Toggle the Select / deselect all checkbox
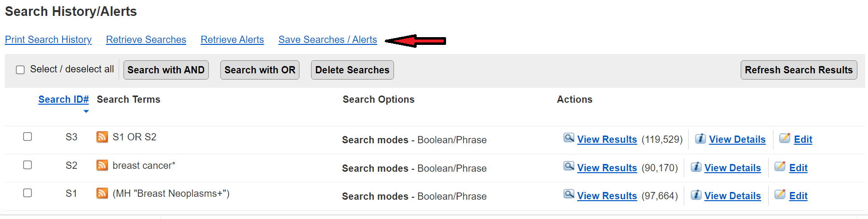 point(20,70)
